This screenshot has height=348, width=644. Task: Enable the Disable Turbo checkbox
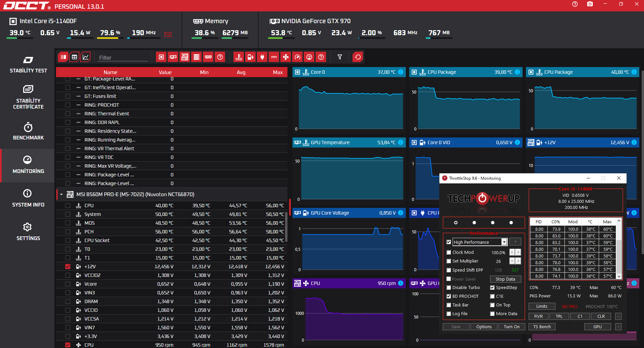[449, 288]
